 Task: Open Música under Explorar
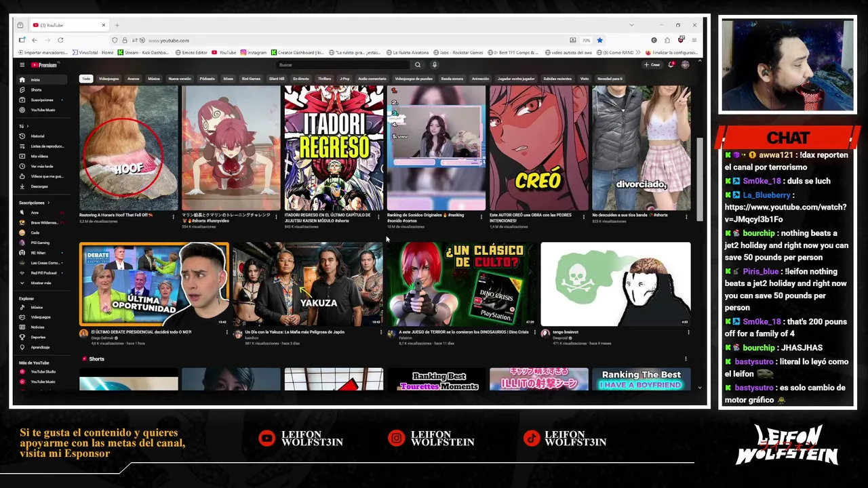[x=41, y=308]
